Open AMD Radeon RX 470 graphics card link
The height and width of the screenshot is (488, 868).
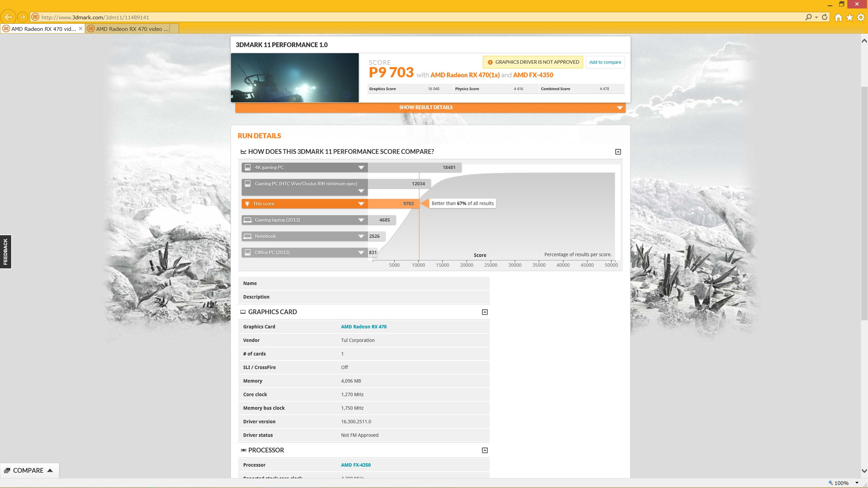point(364,327)
